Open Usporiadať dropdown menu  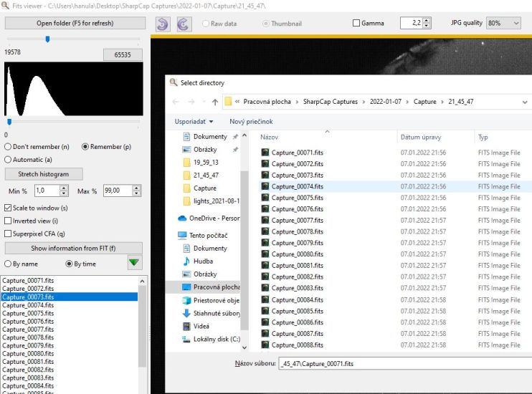pos(194,121)
